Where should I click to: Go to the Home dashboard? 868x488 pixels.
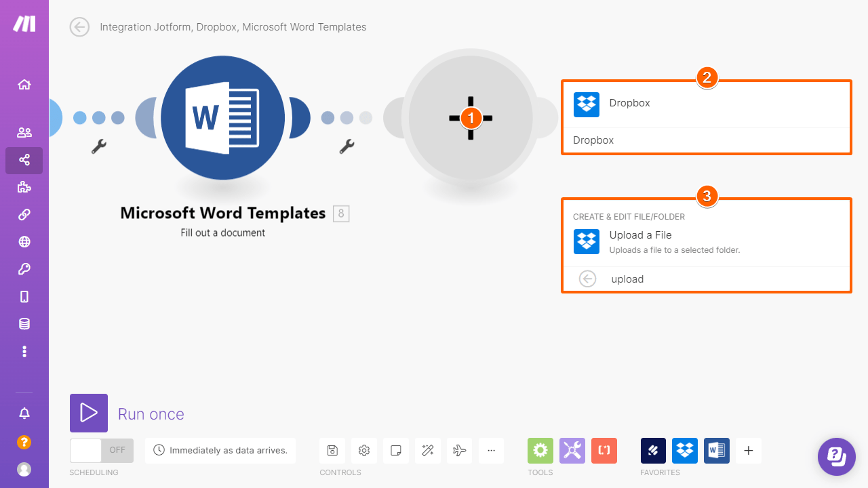24,85
